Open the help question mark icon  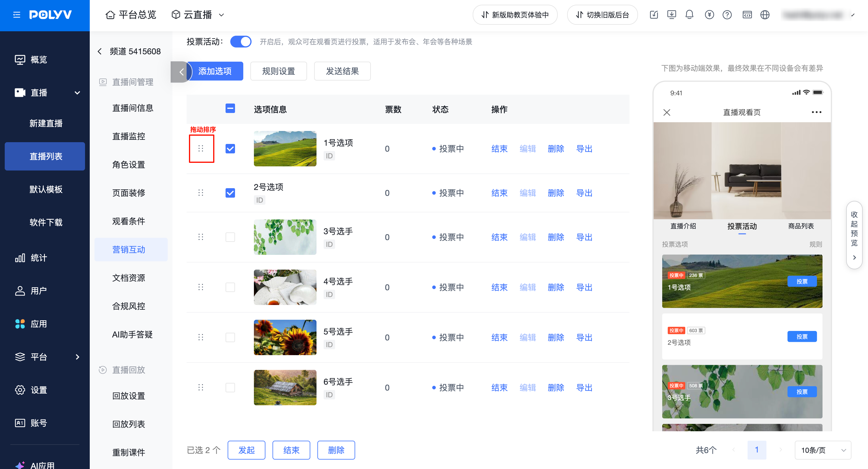[x=727, y=15]
